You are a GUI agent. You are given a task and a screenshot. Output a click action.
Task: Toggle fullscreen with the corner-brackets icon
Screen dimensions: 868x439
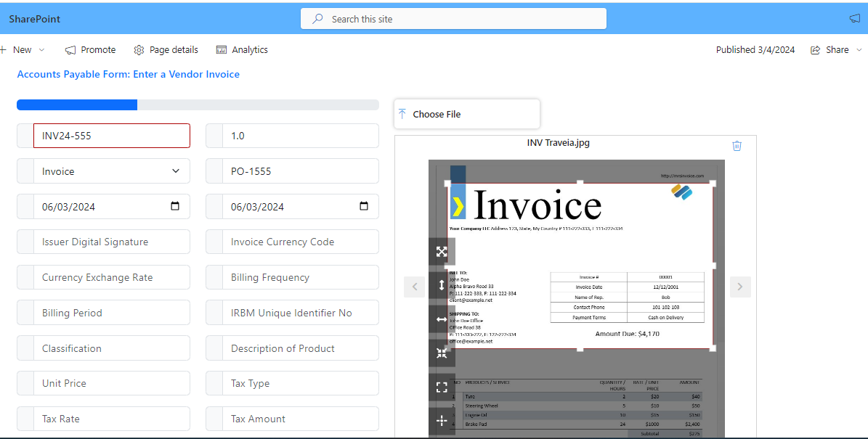[x=442, y=387]
